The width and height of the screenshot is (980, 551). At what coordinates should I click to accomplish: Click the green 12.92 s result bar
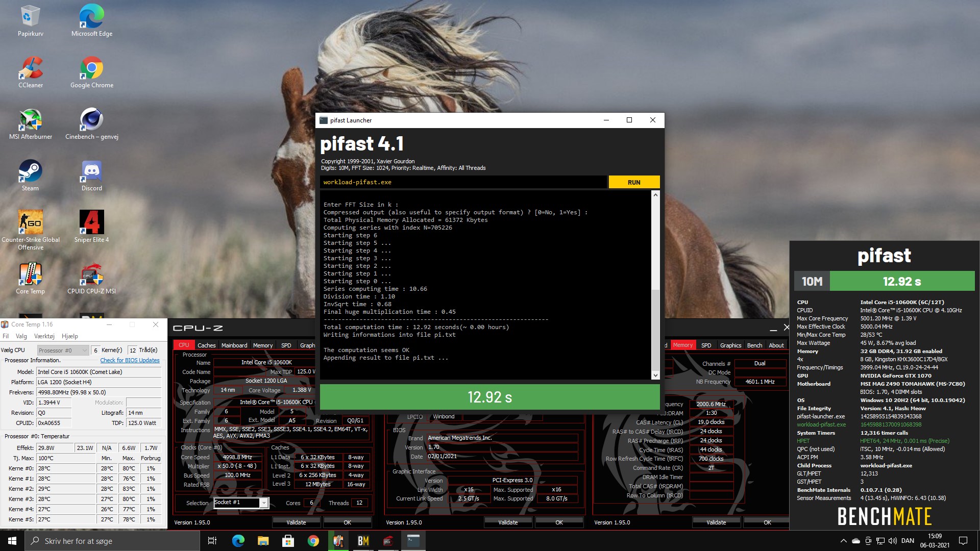click(x=489, y=397)
